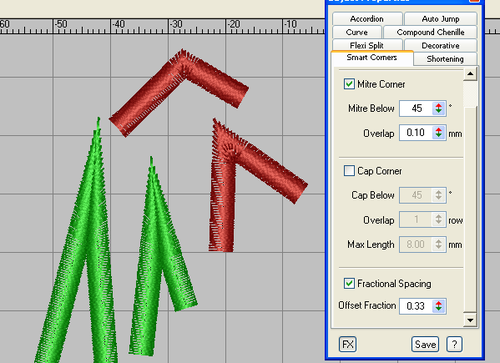The width and height of the screenshot is (500, 363).
Task: Adjust the mitre Overlap 0.10 spinner arrows
Action: click(438, 133)
